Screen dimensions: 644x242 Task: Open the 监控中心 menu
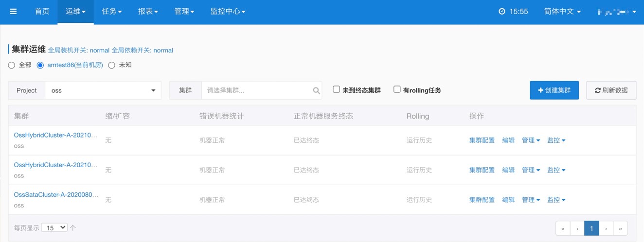228,11
